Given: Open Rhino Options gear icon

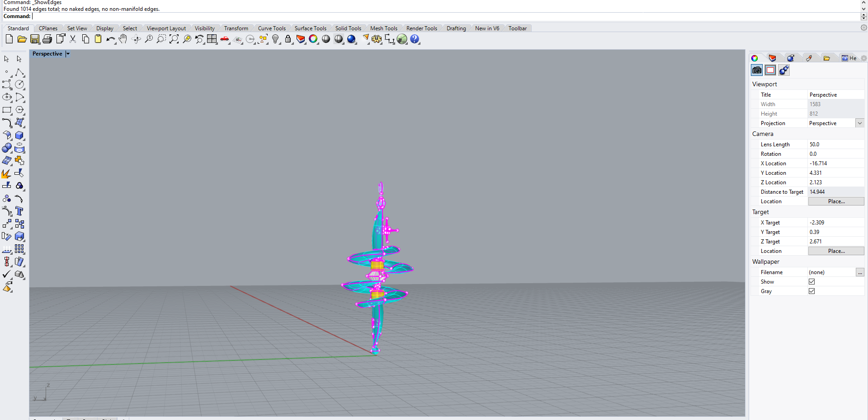Looking at the screenshot, I should coord(377,39).
